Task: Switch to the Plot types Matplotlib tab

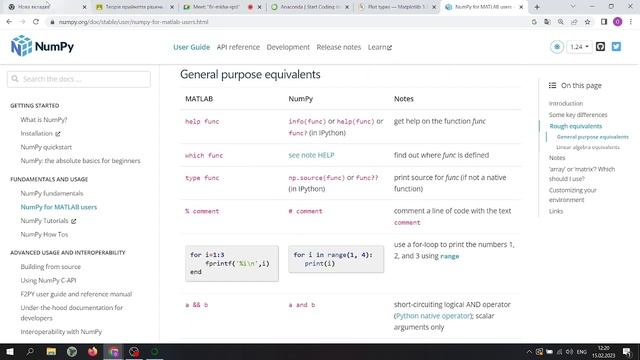Action: pyautogui.click(x=395, y=7)
